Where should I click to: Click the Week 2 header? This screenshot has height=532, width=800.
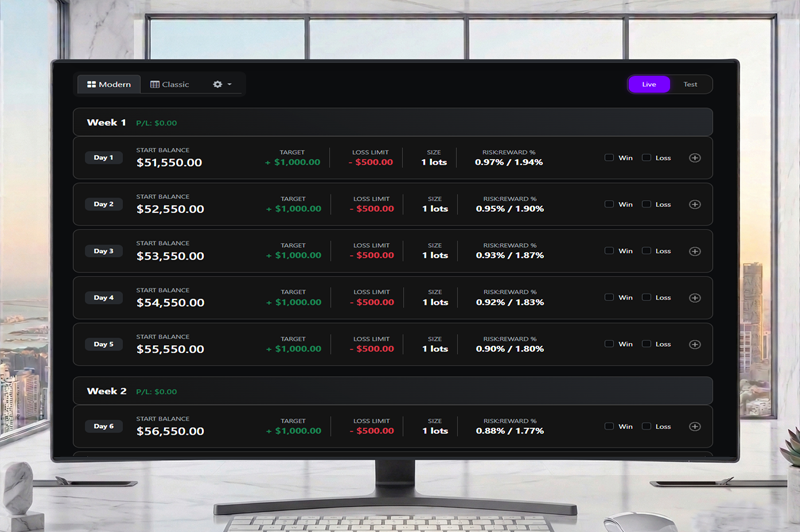coord(392,391)
